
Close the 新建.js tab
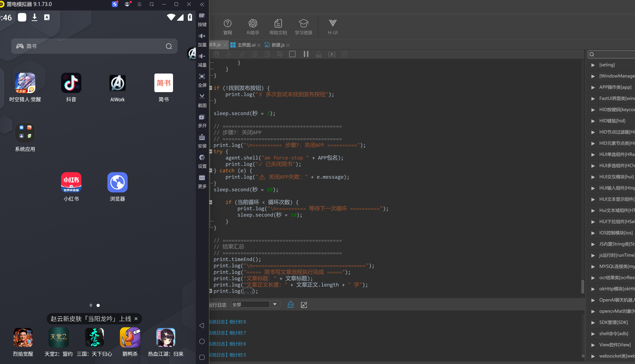(x=288, y=45)
